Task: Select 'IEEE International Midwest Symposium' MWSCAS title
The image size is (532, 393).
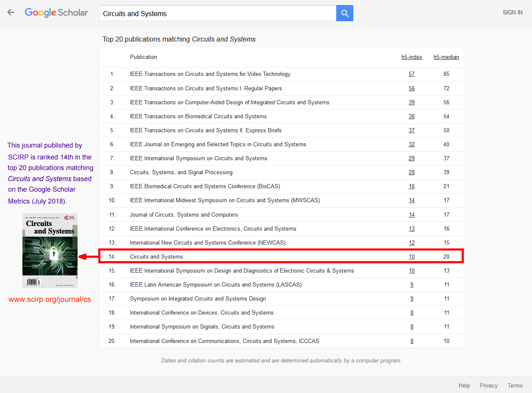Action: coord(225,200)
